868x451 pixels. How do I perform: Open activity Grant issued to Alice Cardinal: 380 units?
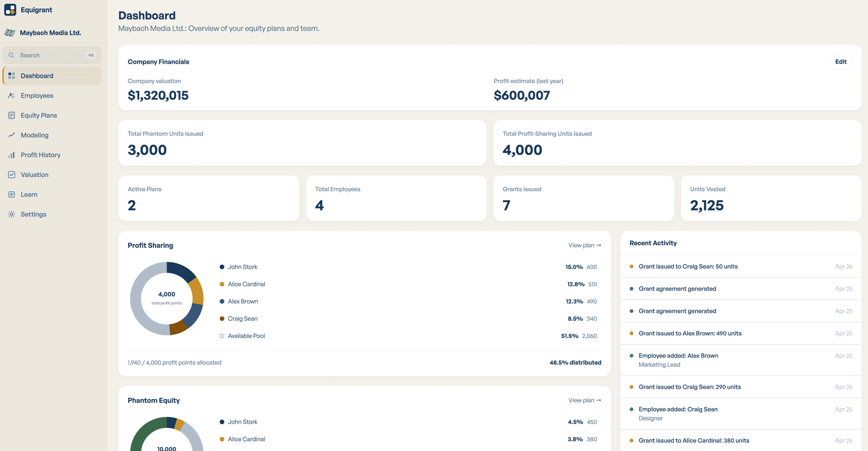tap(741, 440)
